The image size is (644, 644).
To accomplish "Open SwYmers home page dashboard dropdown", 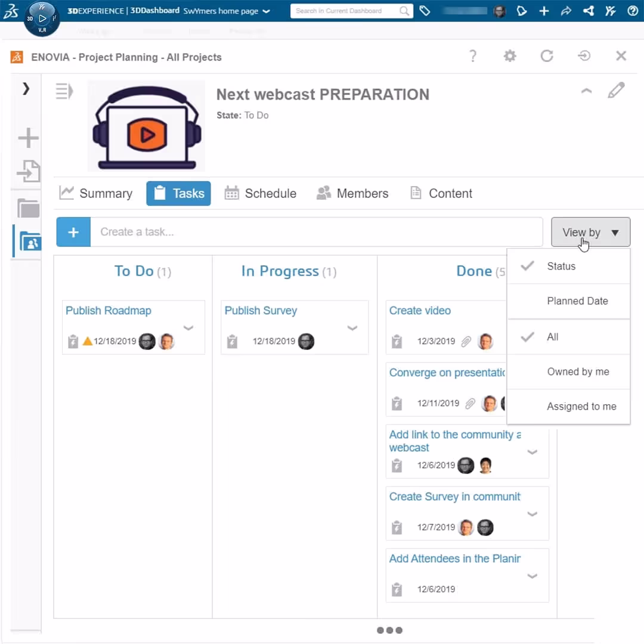I will coord(227,11).
